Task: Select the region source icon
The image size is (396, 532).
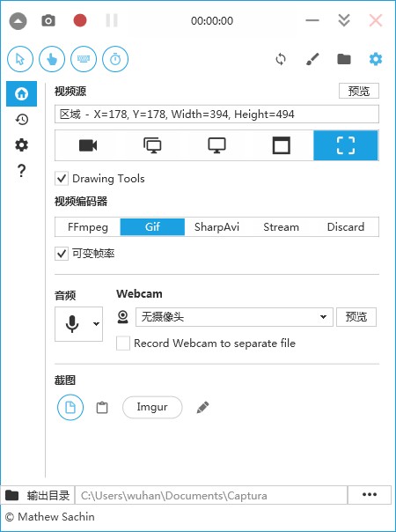Action: click(346, 145)
